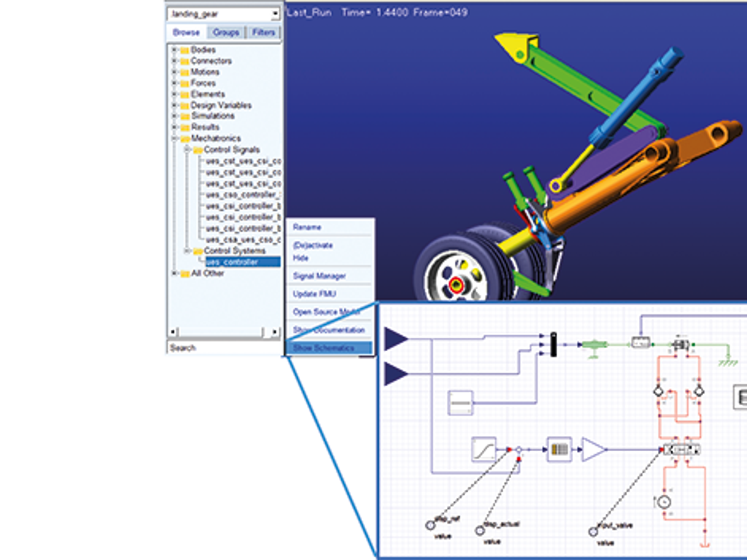The image size is (747, 560).
Task: Select the input_valve connector circle
Action: click(x=593, y=532)
